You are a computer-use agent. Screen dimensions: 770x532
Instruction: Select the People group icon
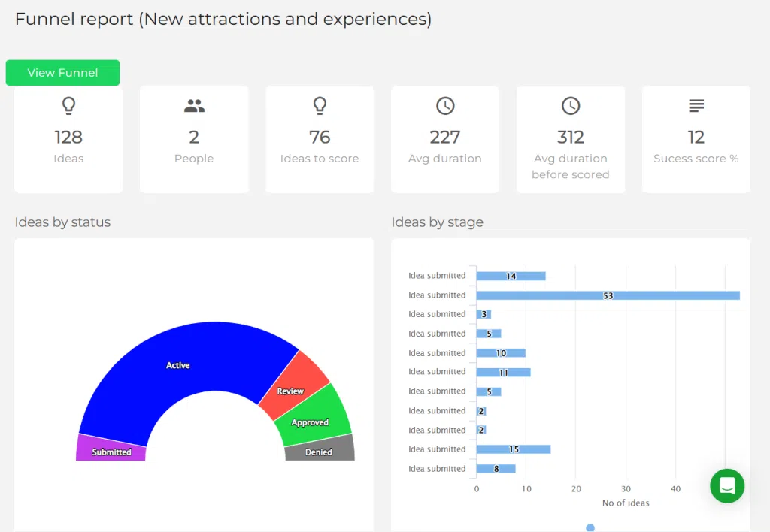coord(194,105)
